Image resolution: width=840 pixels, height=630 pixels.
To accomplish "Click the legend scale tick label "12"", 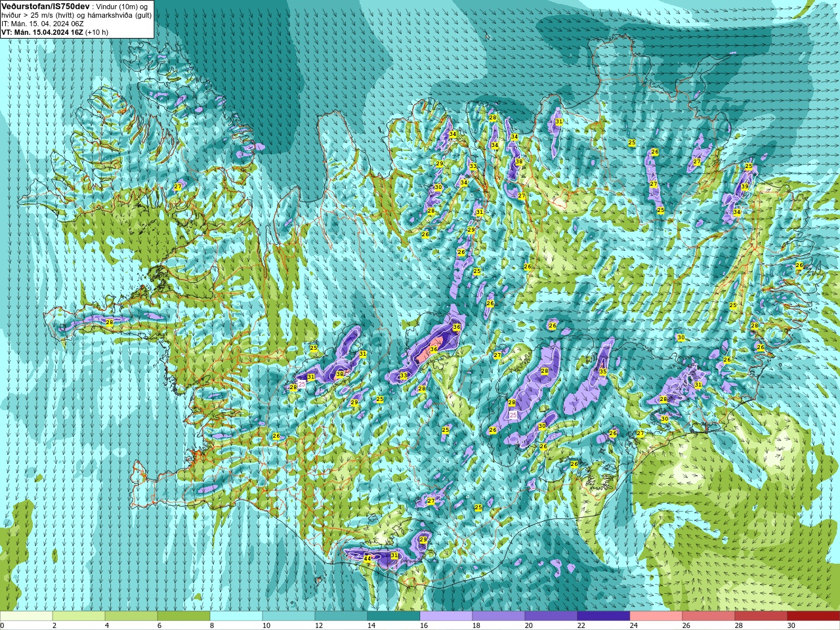I will [x=319, y=625].
